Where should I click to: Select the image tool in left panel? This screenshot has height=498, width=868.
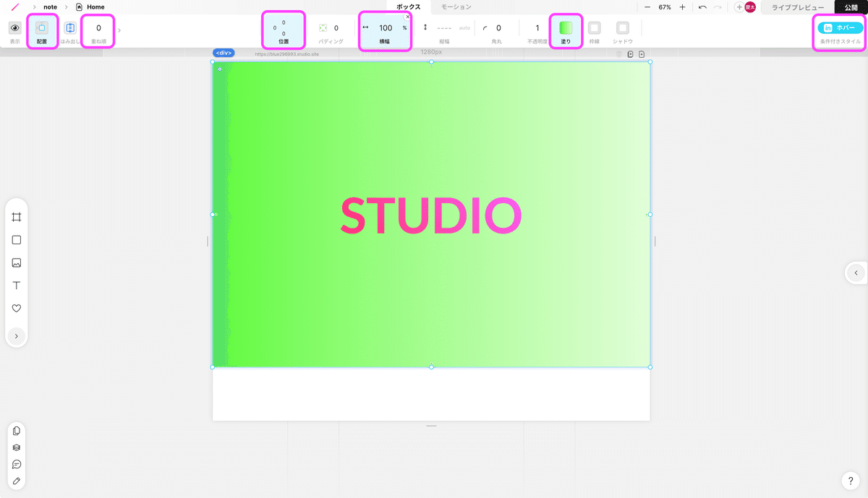[17, 263]
